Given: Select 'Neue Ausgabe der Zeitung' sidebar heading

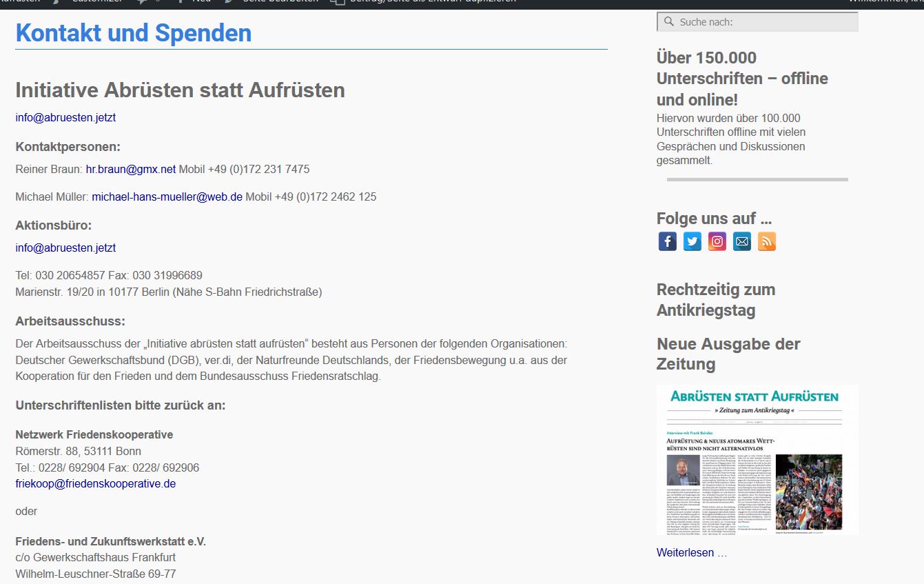Looking at the screenshot, I should tap(728, 353).
